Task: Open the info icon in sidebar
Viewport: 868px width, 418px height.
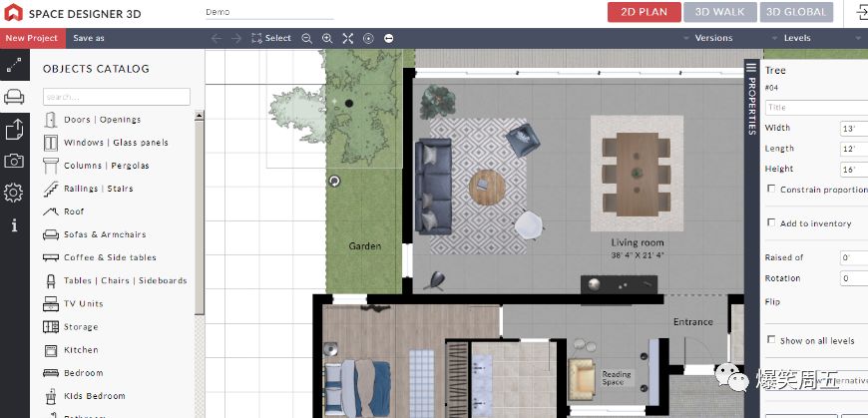Action: coord(14,224)
